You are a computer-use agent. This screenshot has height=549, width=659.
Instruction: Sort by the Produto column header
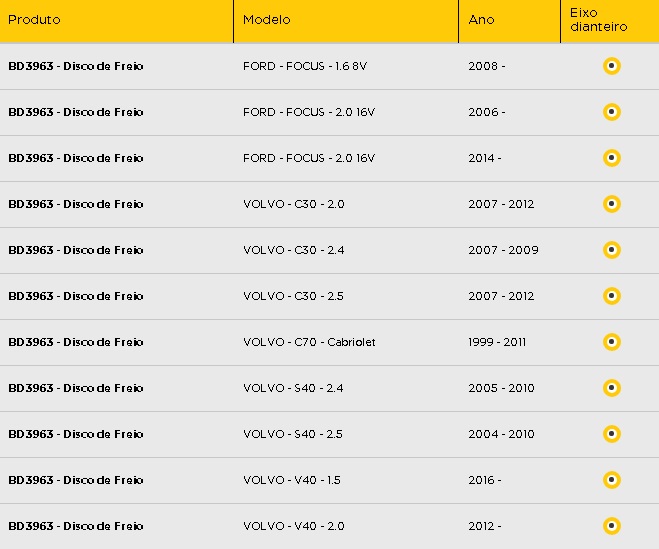click(x=34, y=20)
